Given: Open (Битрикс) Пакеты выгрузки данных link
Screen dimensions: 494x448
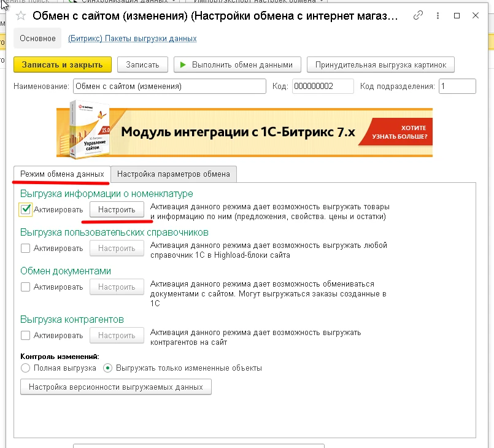Looking at the screenshot, I should [133, 39].
